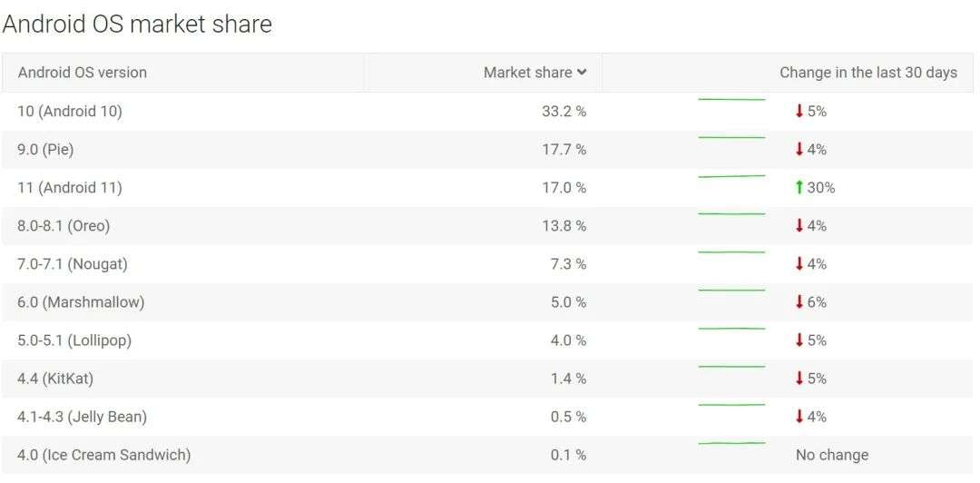
Task: Click the green up arrow for Android 11
Action: click(799, 187)
